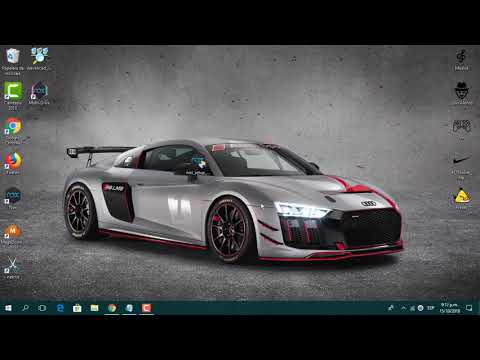480x360 pixels.
Task: Launch the Camtasia desktop shortcut
Action: point(13,96)
